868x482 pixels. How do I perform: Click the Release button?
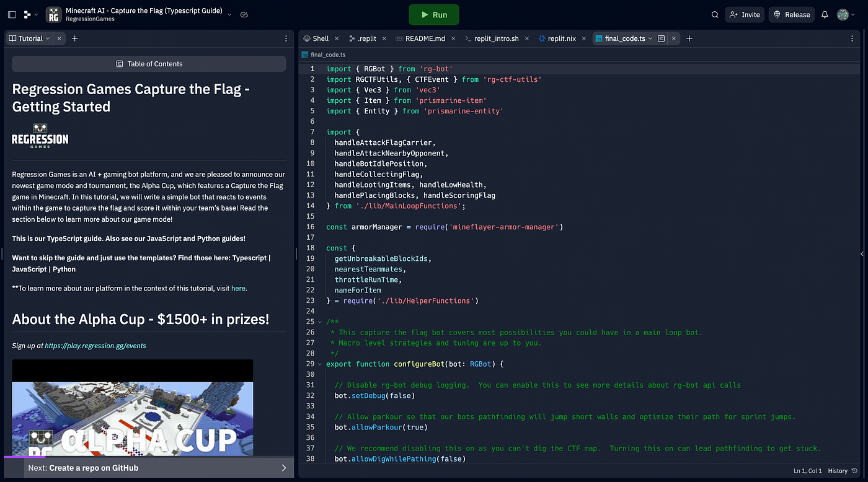pos(792,15)
